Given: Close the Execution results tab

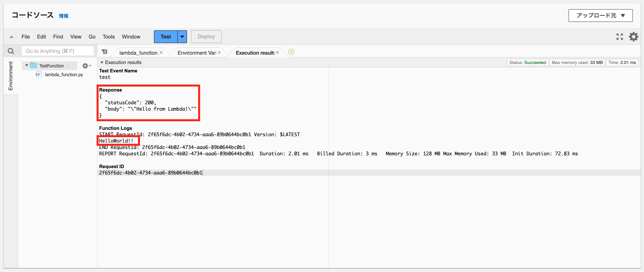Looking at the screenshot, I should tap(277, 53).
